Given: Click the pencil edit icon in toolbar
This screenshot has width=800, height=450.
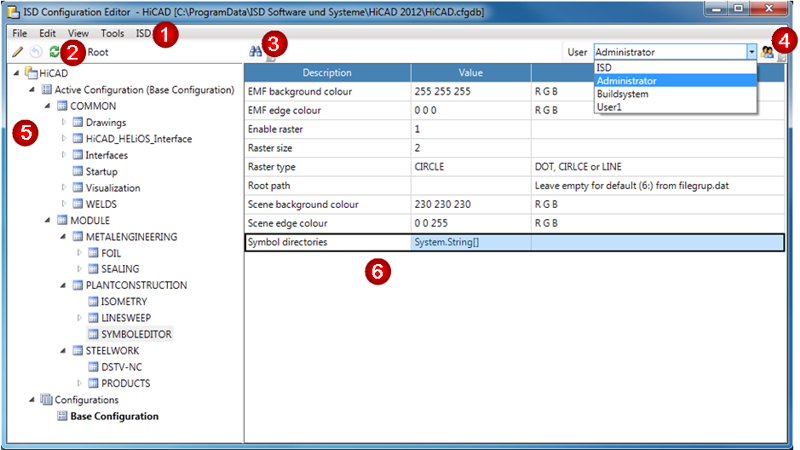Looking at the screenshot, I should (17, 51).
